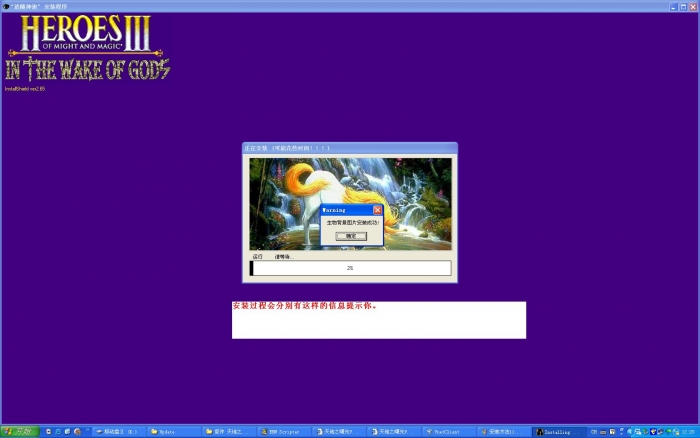Click the fourth quick launch icon before the chevron

click(x=77, y=432)
